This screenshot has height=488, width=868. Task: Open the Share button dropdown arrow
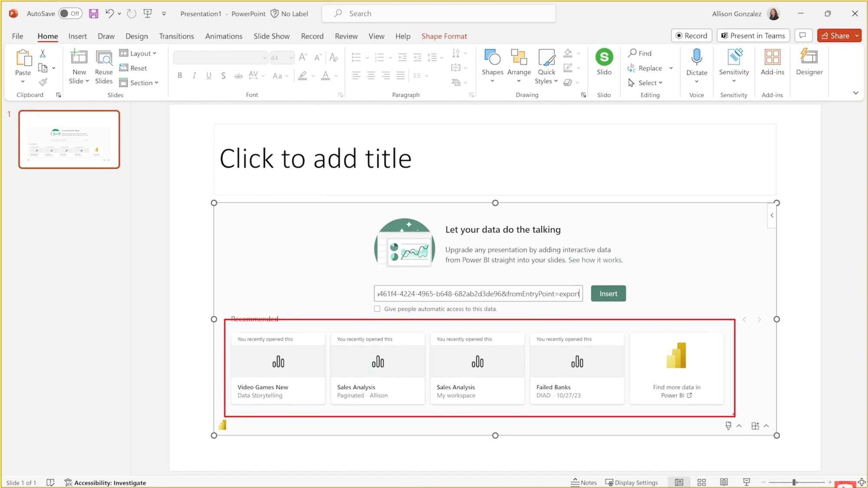click(x=857, y=36)
